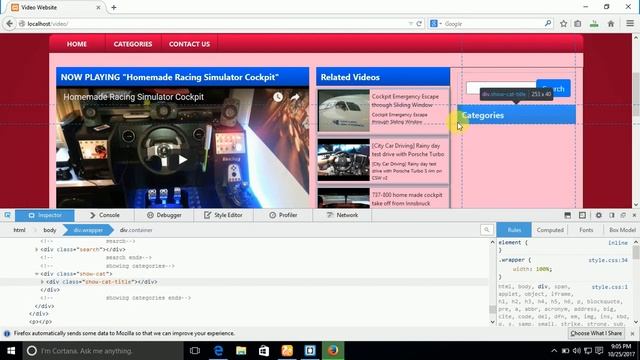Open File Explorer from the taskbar
Screen dimensions: 640x360
coord(241,351)
